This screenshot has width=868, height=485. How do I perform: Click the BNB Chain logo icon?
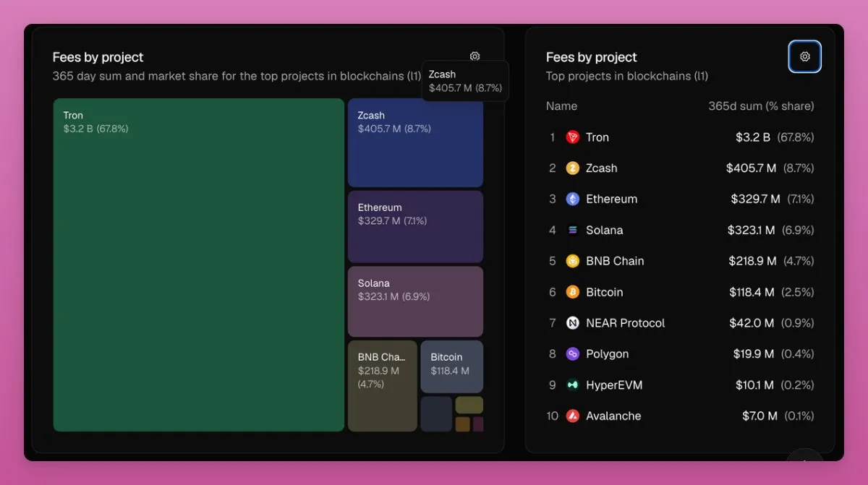pyautogui.click(x=573, y=261)
